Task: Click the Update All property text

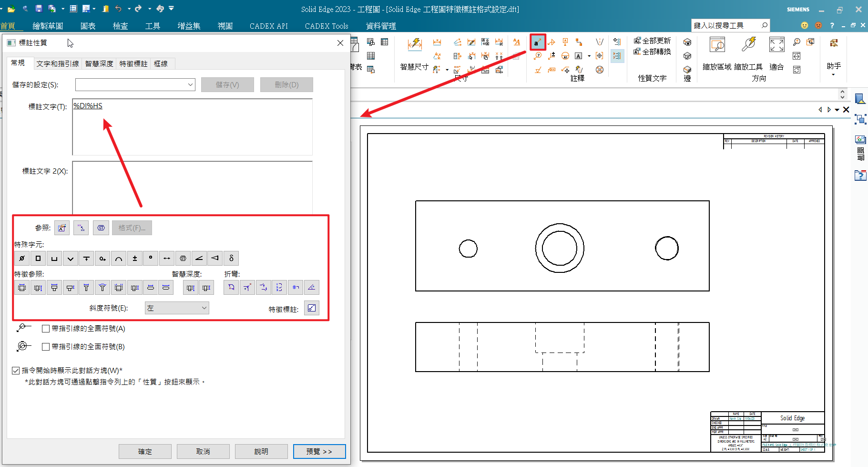Action: (652, 41)
